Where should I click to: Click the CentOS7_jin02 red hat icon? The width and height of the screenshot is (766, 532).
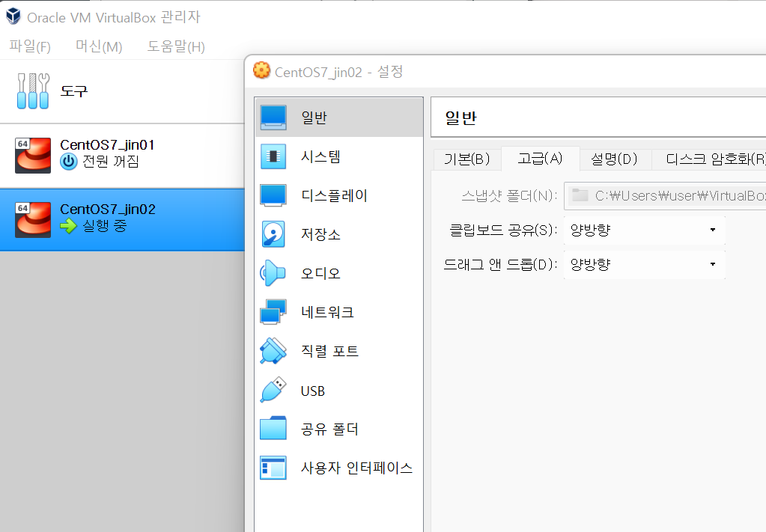coord(33,220)
